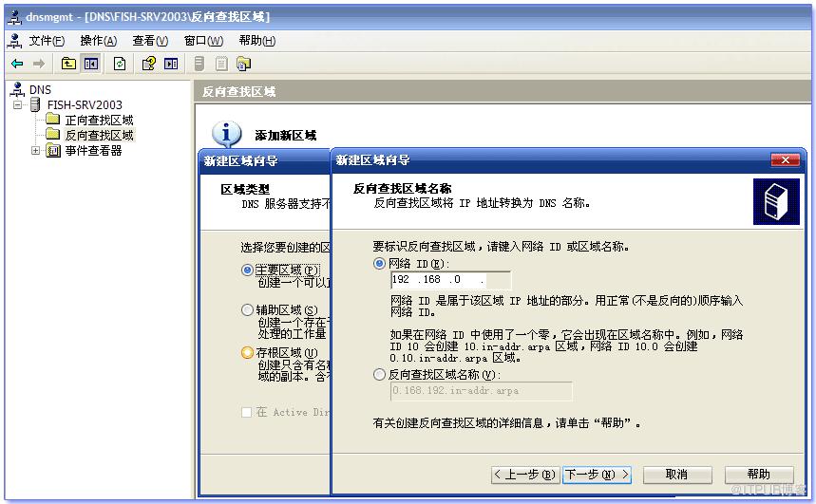
Task: Click the FISH-SRV2003 server icon
Action: [x=35, y=105]
